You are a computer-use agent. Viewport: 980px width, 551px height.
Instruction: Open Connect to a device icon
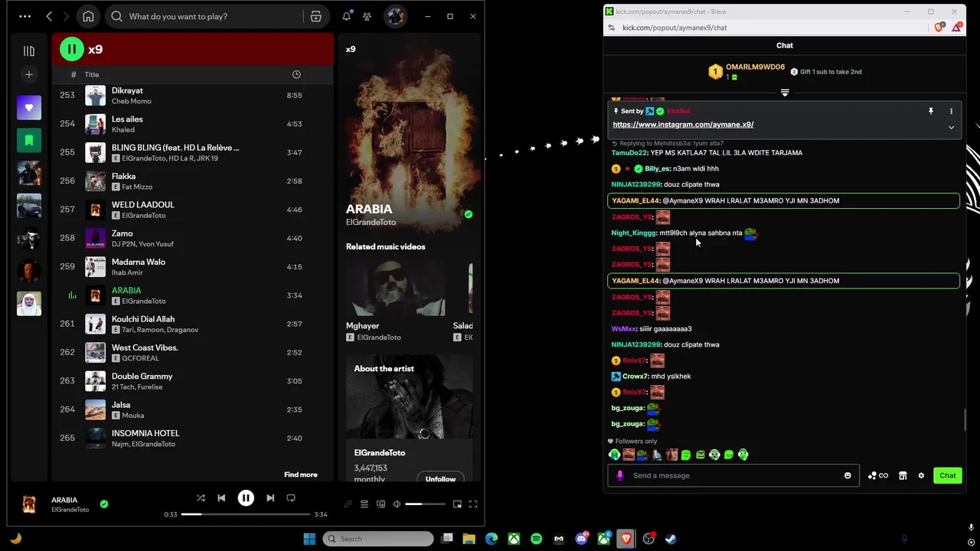[381, 504]
